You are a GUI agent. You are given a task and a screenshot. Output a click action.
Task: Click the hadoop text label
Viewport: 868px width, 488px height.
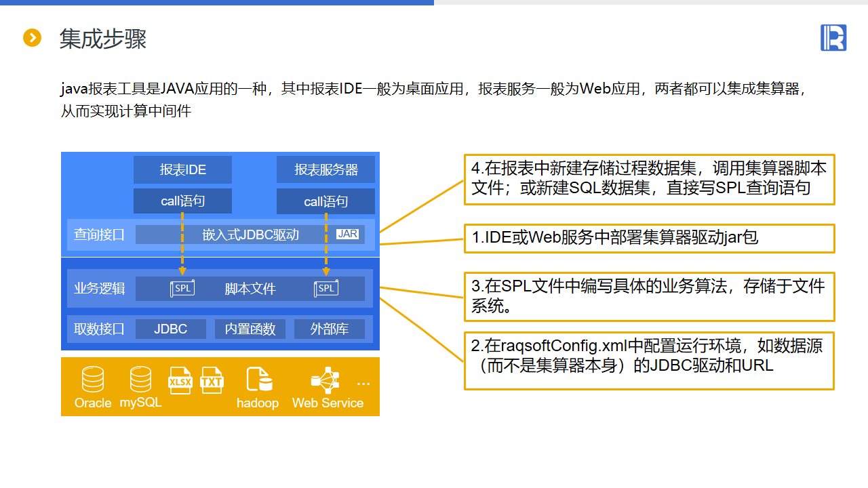tap(258, 403)
